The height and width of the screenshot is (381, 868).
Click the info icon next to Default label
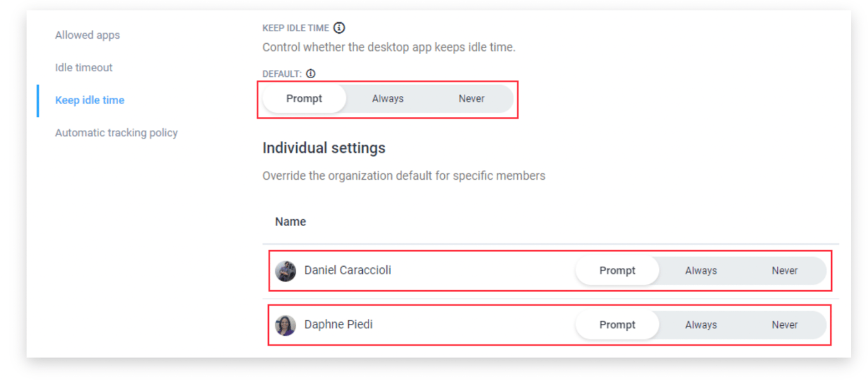[x=311, y=74]
